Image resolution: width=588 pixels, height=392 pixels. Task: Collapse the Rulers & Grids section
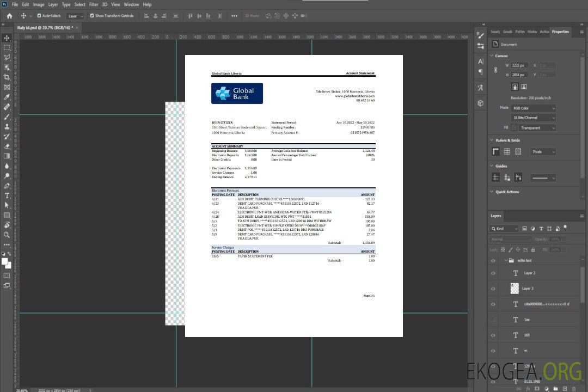click(492, 140)
